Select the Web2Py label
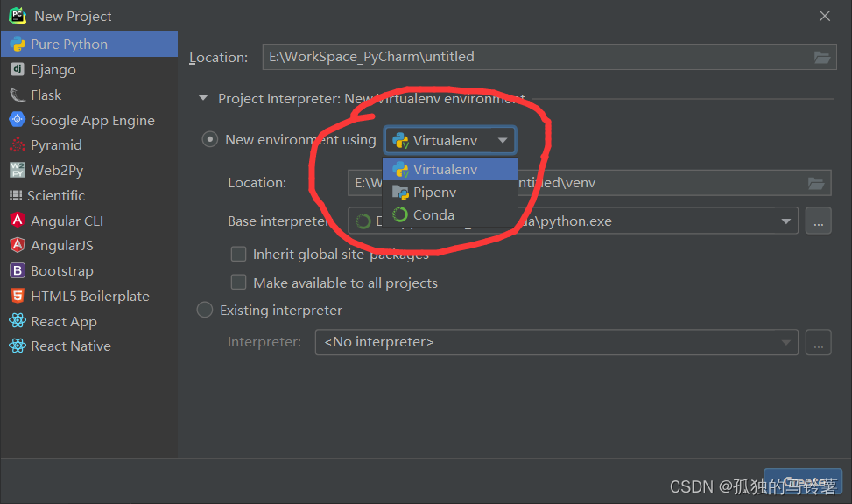 (x=57, y=171)
